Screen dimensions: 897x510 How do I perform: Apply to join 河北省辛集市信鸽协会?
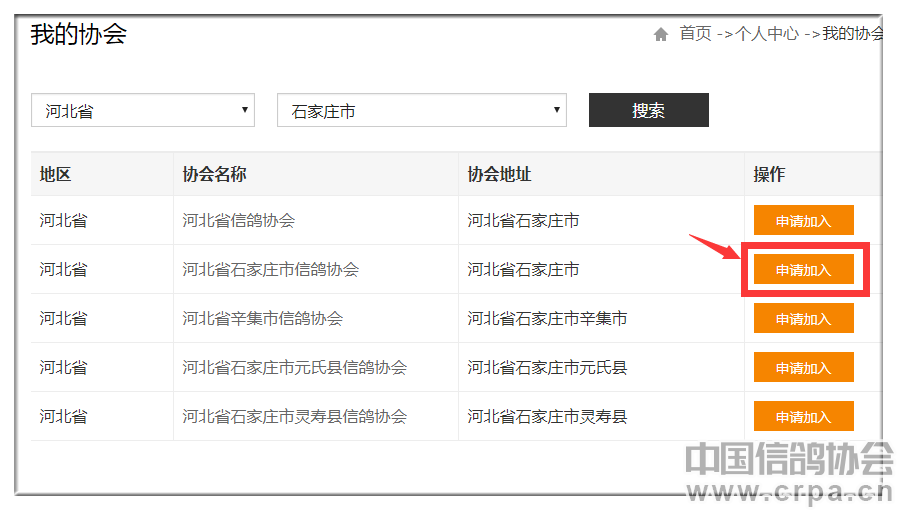[x=804, y=318]
